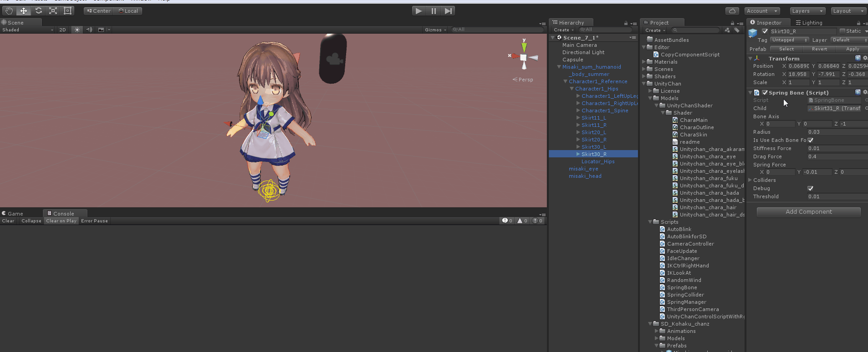This screenshot has width=868, height=352.
Task: Switch to the Game tab
Action: click(x=13, y=214)
